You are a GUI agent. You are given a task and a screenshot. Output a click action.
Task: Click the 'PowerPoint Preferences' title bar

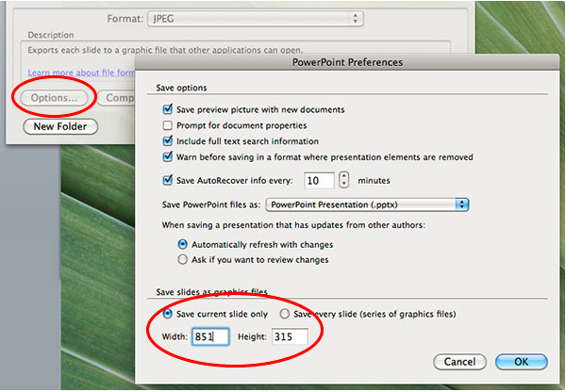[x=347, y=62]
